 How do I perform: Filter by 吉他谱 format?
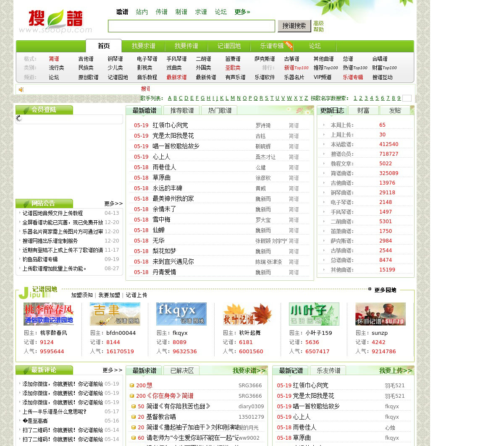[x=86, y=59]
